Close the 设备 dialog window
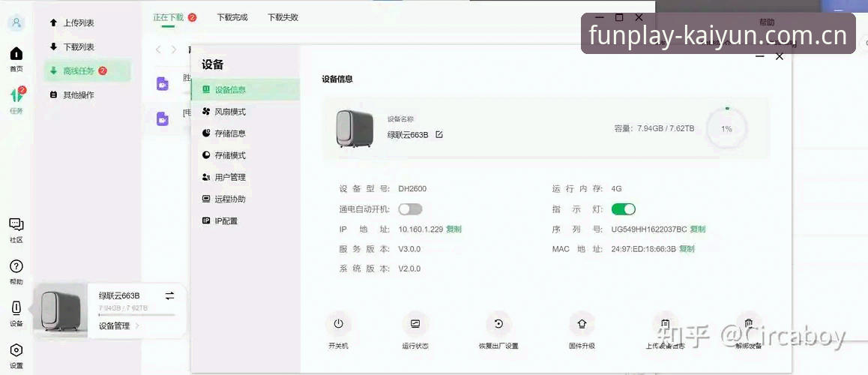 click(x=780, y=56)
